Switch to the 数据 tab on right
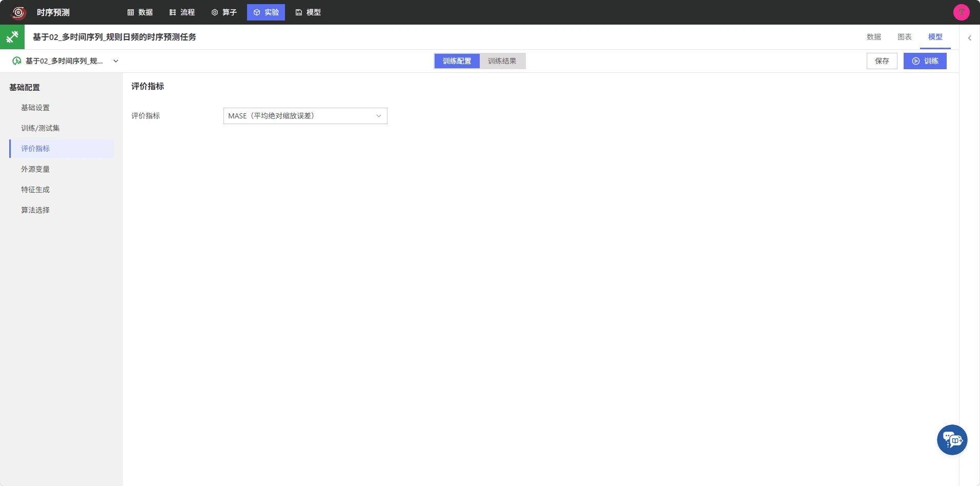The image size is (980, 486). (x=874, y=37)
